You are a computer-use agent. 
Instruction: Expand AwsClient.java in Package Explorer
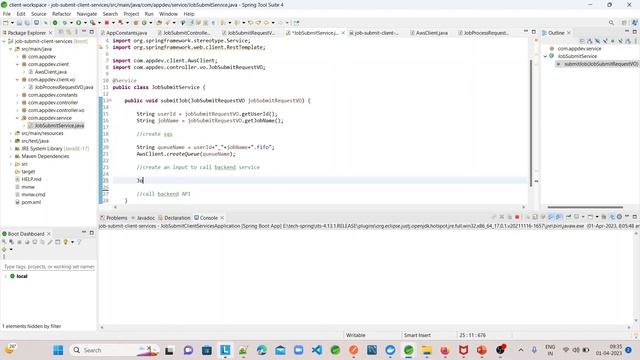click(24, 72)
